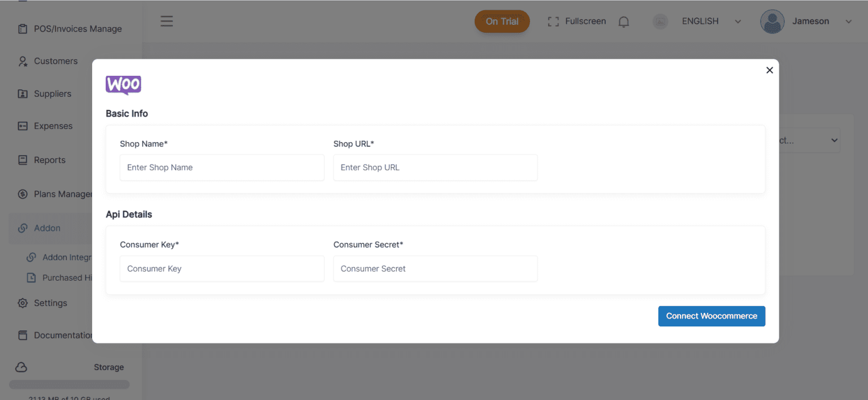
Task: Open Documentation in sidebar
Action: pos(55,336)
